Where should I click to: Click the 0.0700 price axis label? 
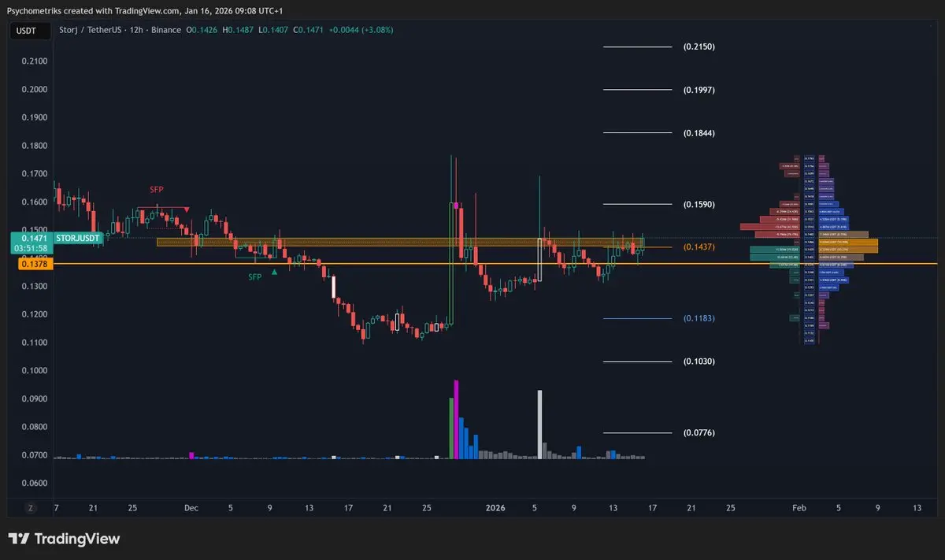point(35,455)
